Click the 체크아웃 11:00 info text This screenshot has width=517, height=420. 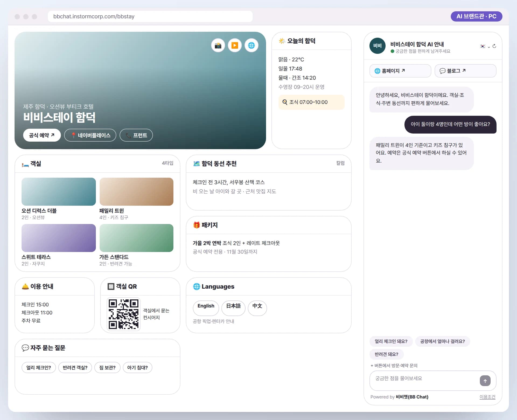(37, 313)
